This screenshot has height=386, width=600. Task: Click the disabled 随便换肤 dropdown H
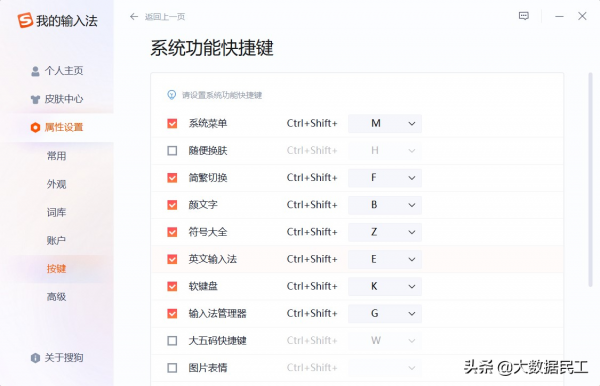[385, 151]
